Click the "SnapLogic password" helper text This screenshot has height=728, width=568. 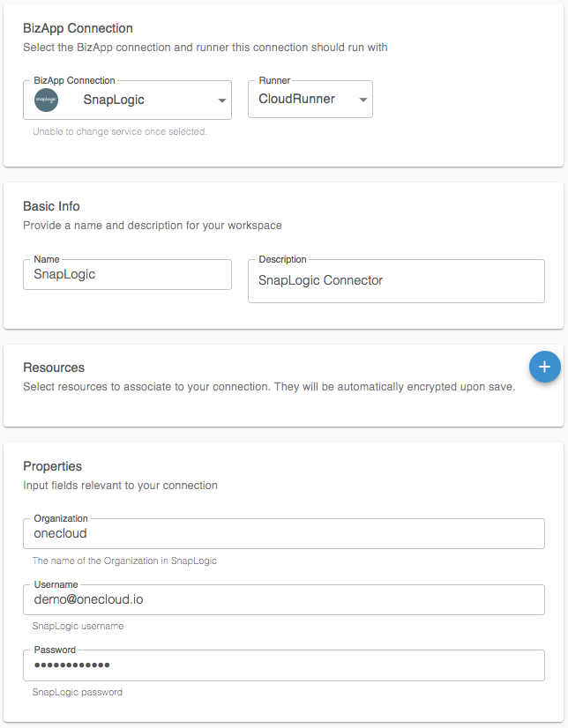(77, 692)
